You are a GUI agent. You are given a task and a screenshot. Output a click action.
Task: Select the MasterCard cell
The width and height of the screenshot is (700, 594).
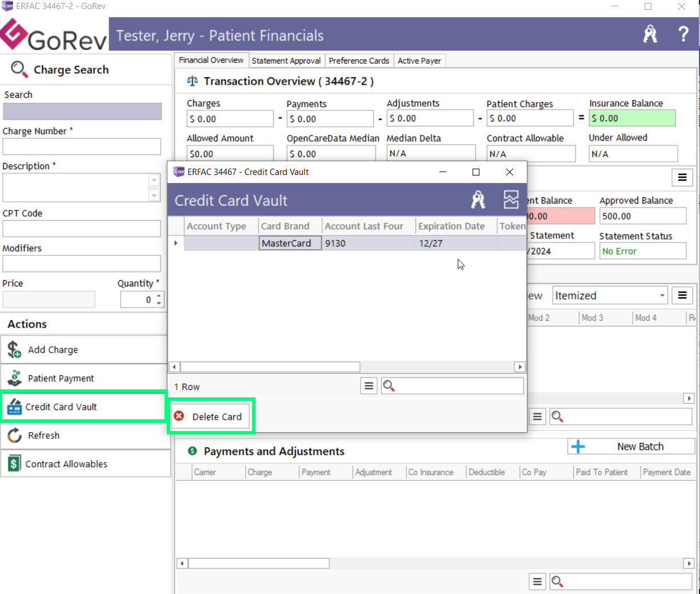(290, 243)
